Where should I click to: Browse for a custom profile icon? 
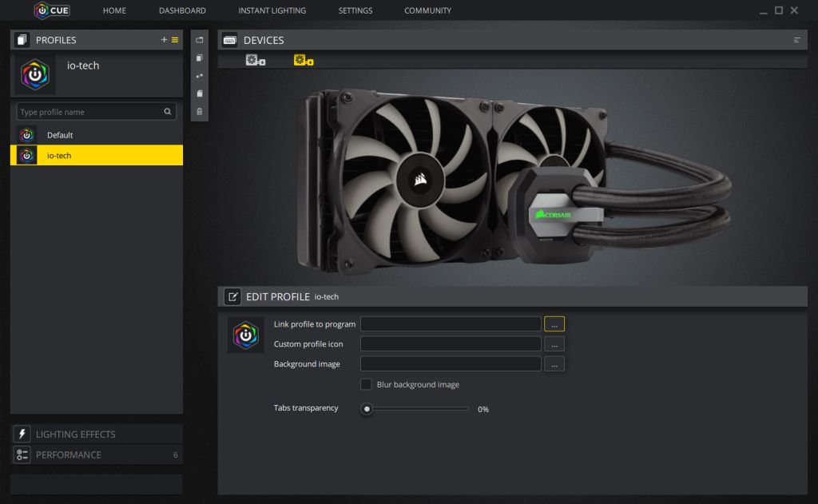coord(554,343)
